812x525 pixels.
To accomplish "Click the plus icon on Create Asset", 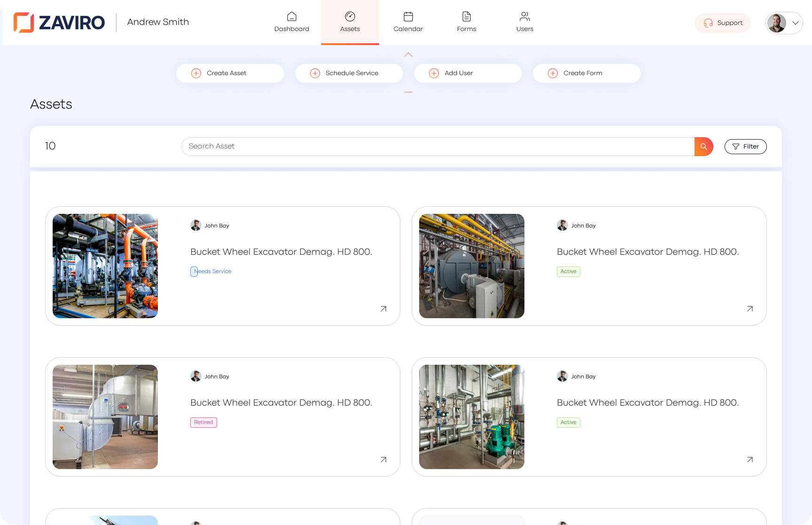I will [196, 73].
